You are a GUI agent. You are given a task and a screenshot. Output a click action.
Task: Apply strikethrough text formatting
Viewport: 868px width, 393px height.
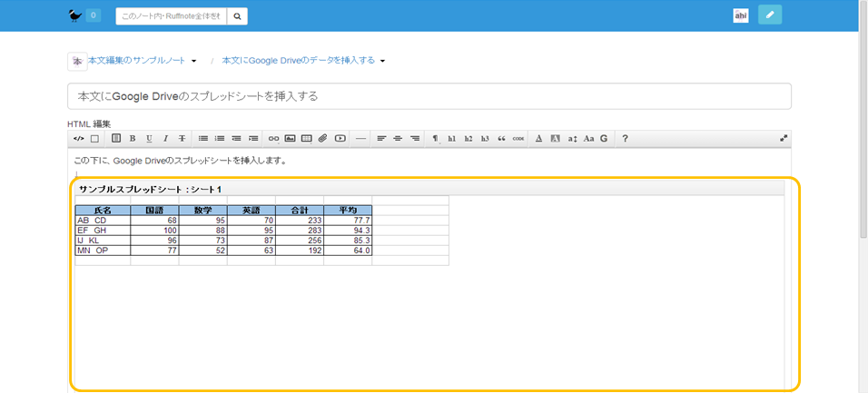(182, 139)
